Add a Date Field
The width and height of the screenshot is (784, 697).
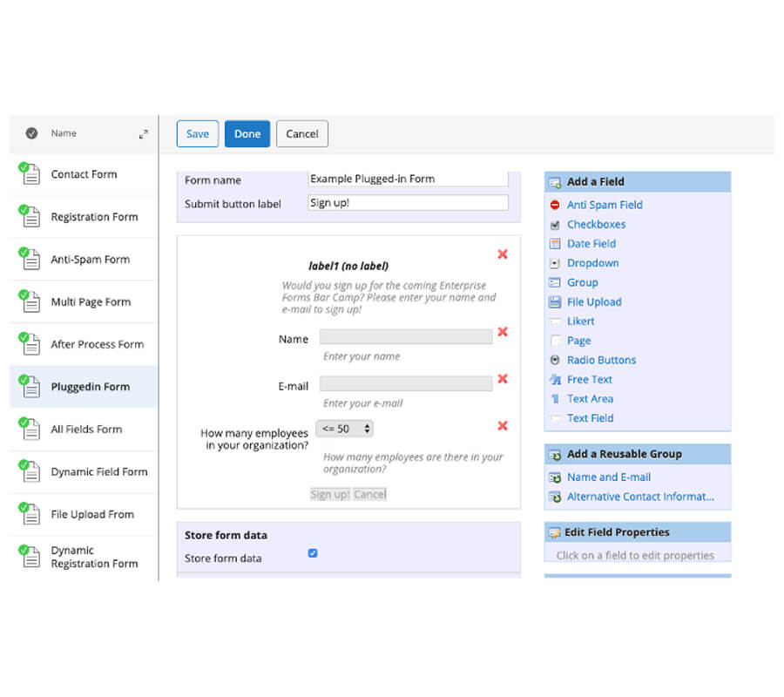[591, 243]
